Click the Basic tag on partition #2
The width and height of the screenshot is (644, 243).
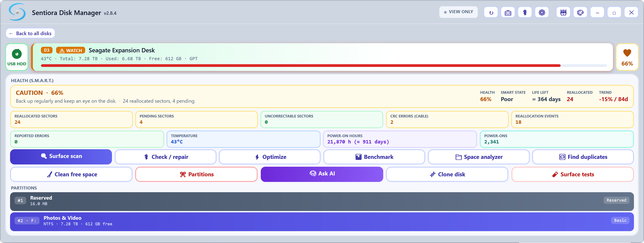pyautogui.click(x=620, y=220)
